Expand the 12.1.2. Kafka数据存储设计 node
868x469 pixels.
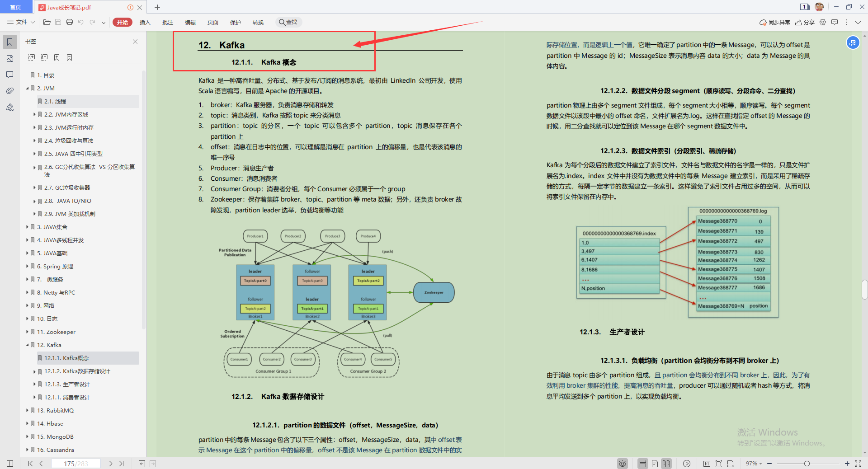click(34, 371)
